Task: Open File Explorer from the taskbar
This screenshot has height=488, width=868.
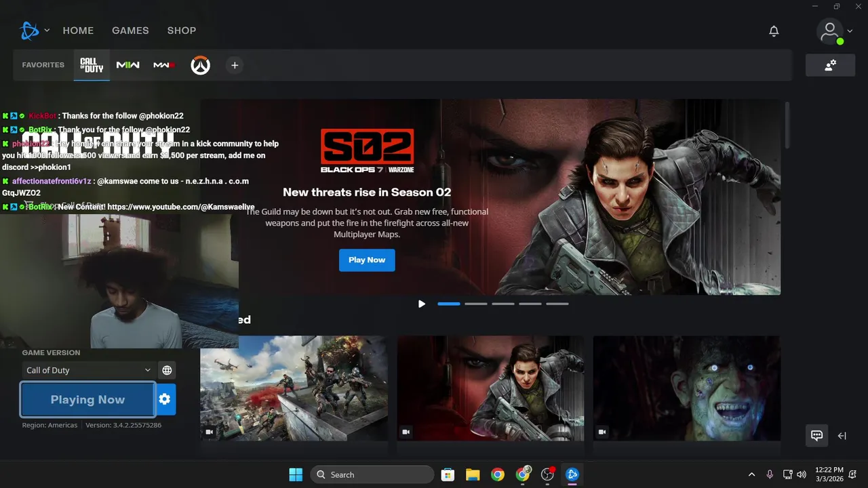Action: (473, 474)
